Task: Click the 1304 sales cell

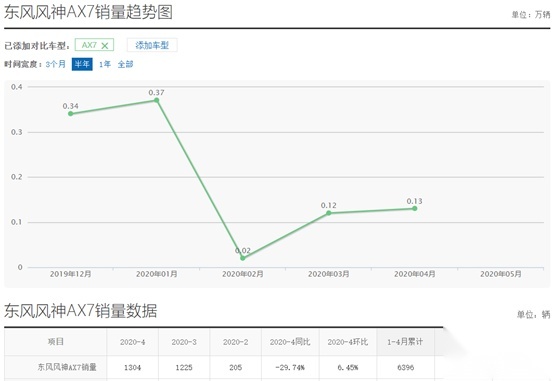Action: coord(132,368)
